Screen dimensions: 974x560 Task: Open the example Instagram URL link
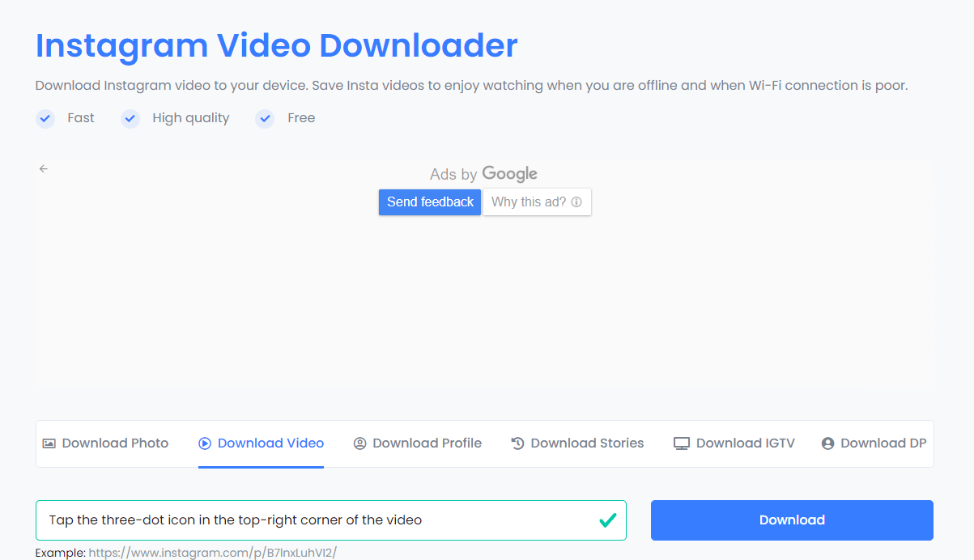click(x=212, y=553)
